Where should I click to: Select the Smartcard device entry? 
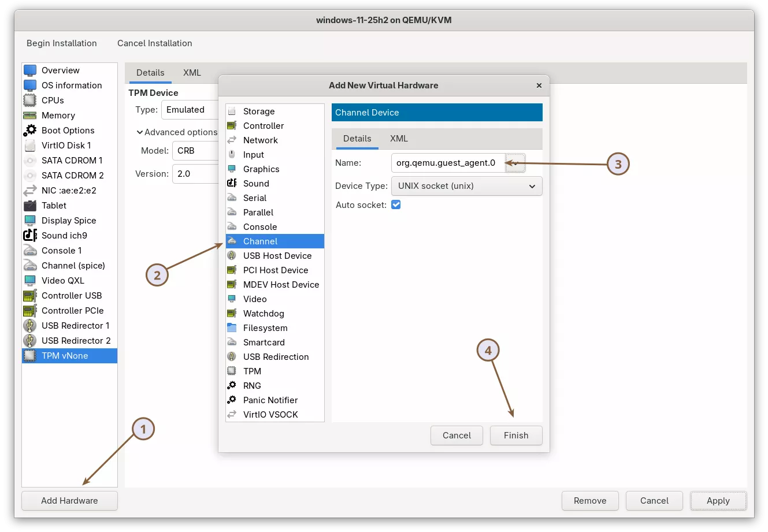click(x=264, y=342)
